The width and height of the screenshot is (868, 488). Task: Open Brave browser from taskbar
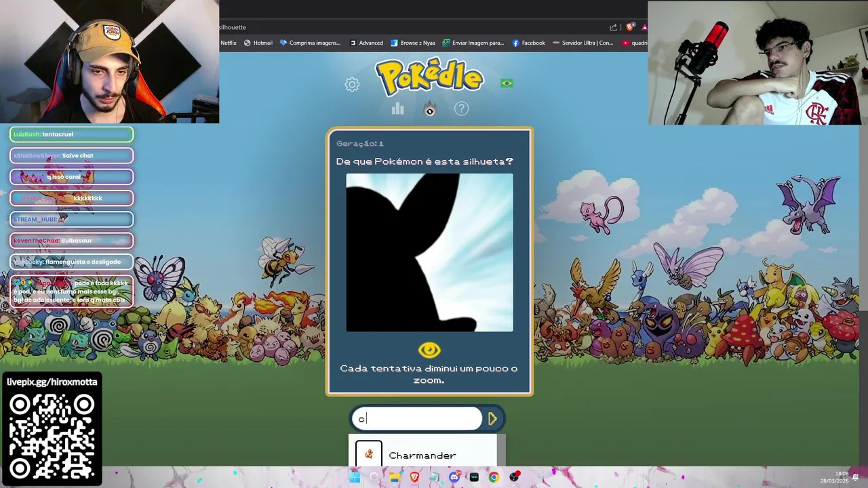(414, 477)
